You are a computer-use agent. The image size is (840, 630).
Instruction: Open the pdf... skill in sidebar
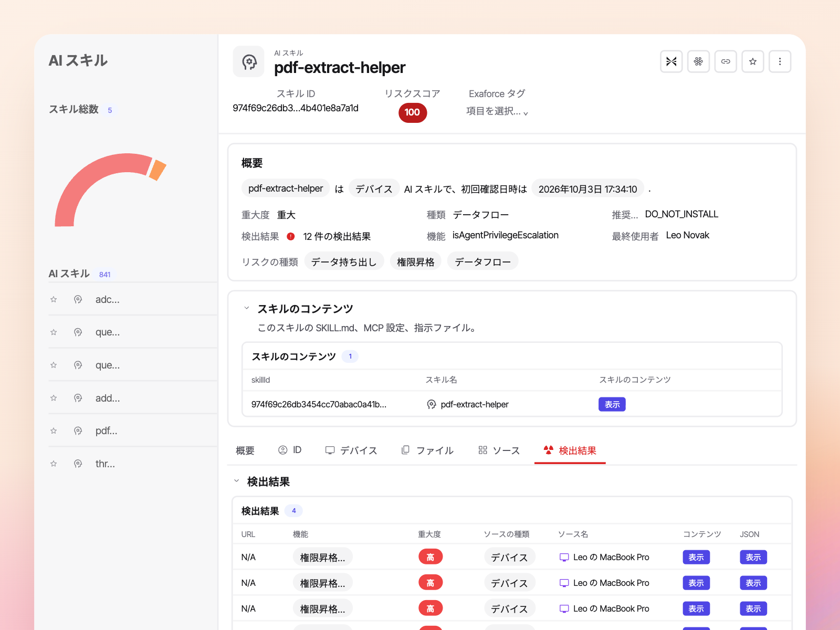107,430
